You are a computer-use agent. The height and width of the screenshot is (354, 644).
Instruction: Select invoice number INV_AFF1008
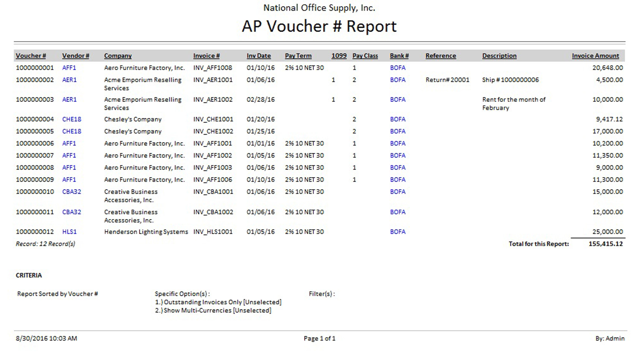pos(213,68)
